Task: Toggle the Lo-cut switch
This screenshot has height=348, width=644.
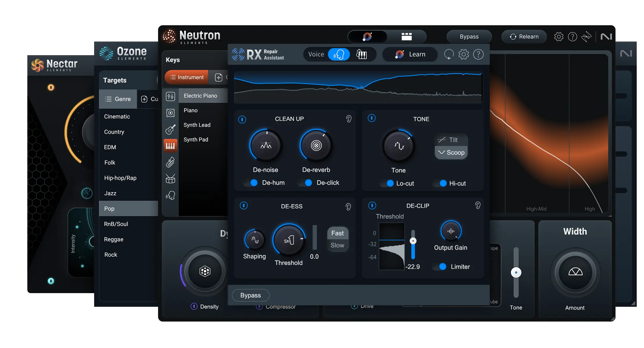Action: (387, 183)
